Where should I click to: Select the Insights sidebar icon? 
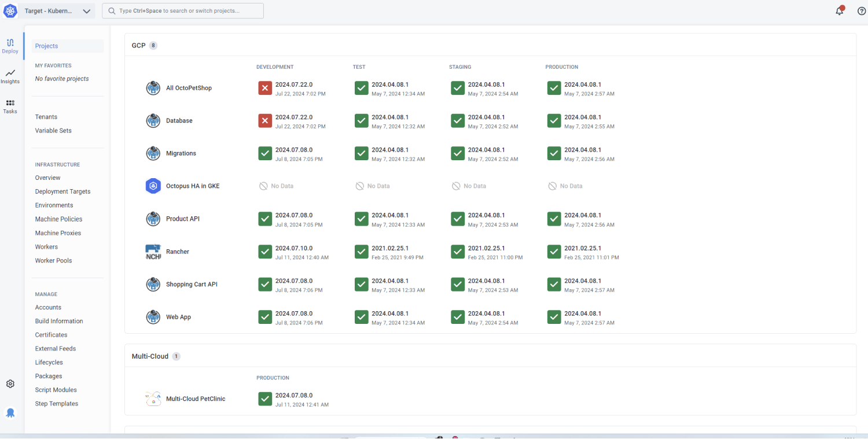(x=10, y=77)
